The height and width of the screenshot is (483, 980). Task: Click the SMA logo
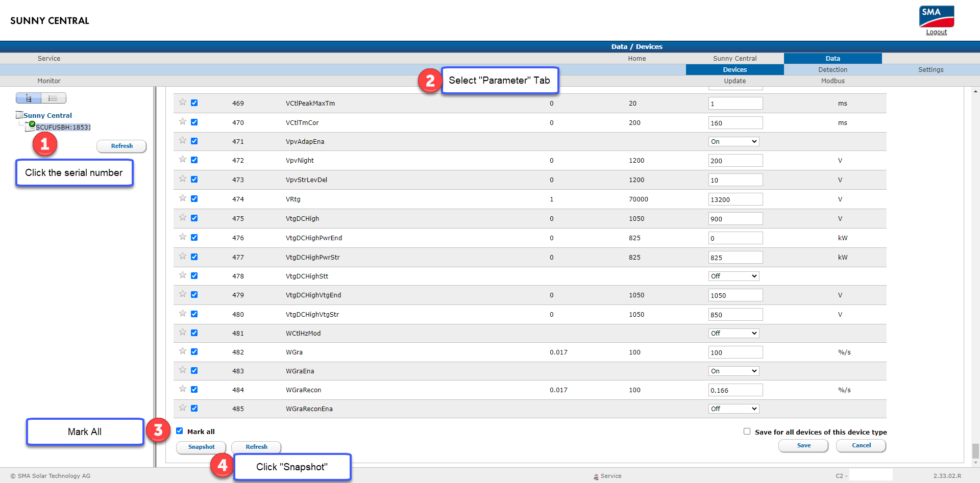(x=937, y=16)
